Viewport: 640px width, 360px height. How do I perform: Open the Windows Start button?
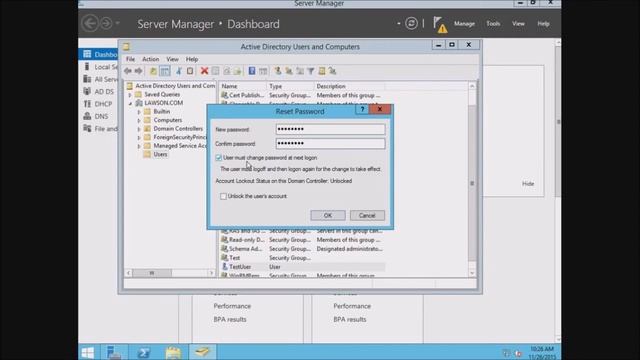tap(87, 352)
